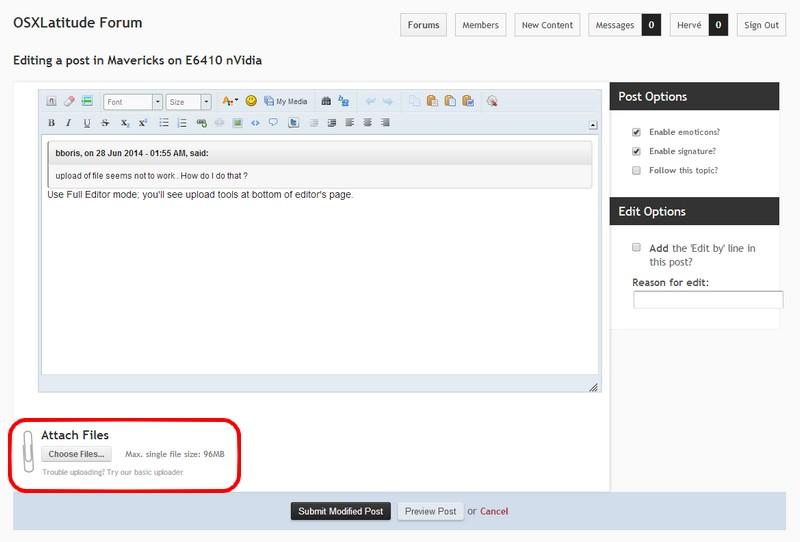This screenshot has height=542, width=800.
Task: Click Sign Out
Action: [x=761, y=25]
